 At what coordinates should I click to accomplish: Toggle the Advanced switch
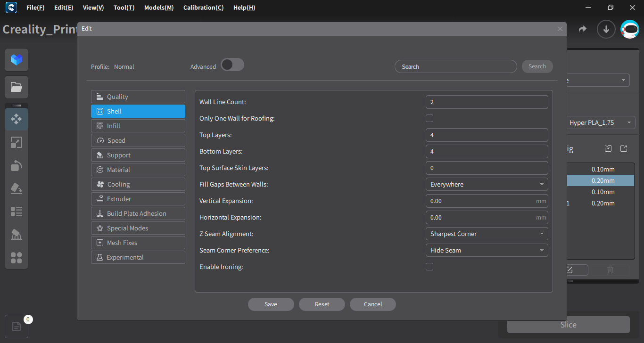click(232, 65)
